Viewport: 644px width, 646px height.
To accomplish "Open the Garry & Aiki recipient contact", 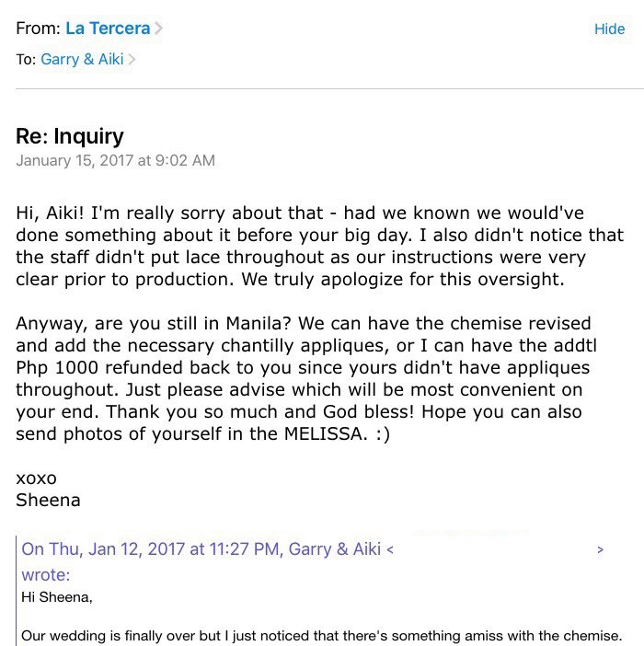I will pyautogui.click(x=82, y=60).
